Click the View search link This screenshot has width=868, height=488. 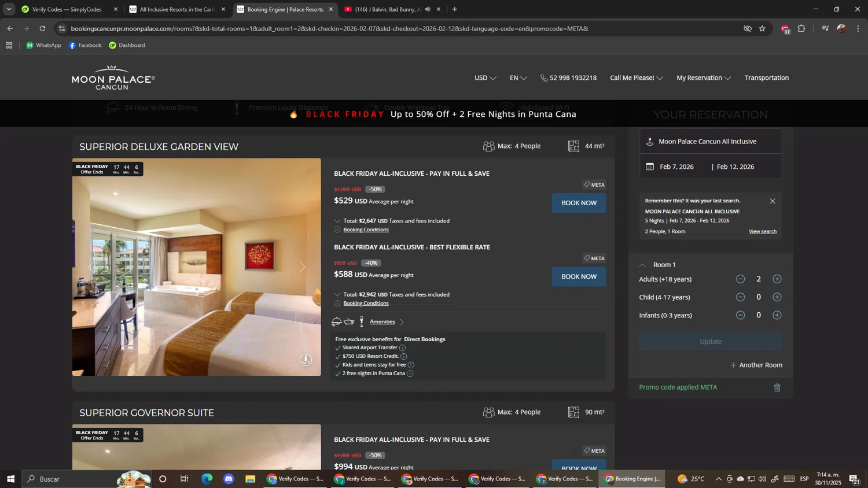(x=763, y=231)
